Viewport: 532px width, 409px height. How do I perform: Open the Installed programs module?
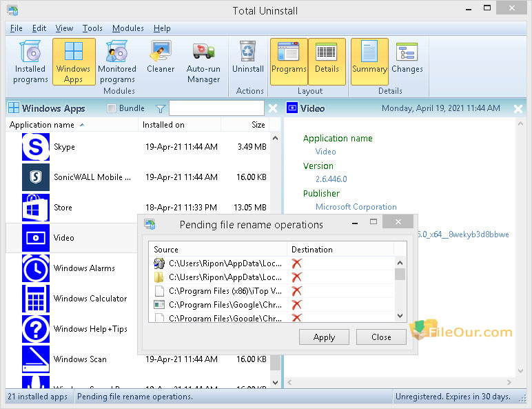click(30, 61)
